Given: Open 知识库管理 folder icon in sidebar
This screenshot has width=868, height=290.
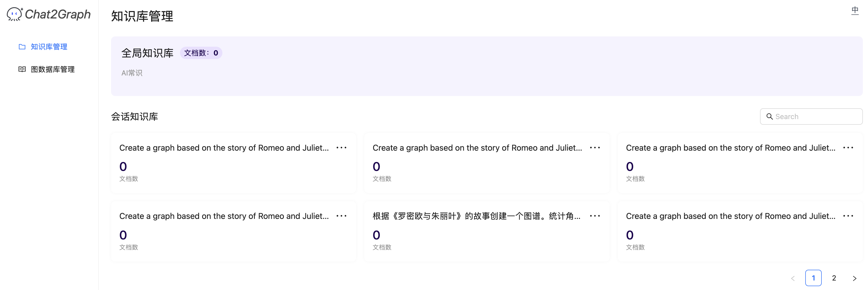Looking at the screenshot, I should [x=22, y=47].
